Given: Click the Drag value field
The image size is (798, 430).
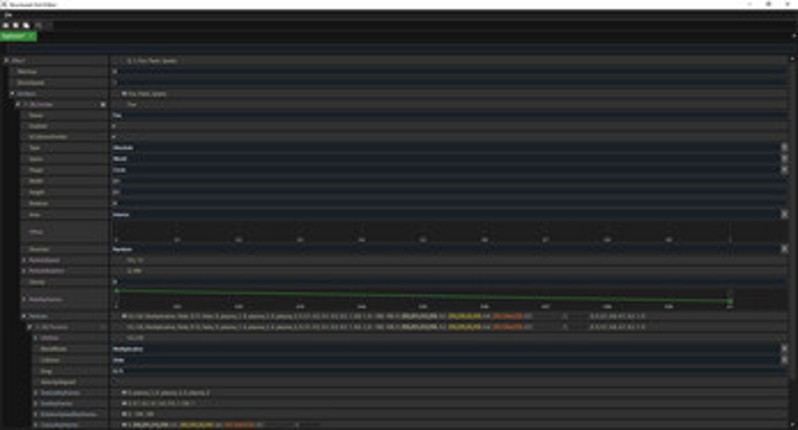Looking at the screenshot, I should coord(449,371).
